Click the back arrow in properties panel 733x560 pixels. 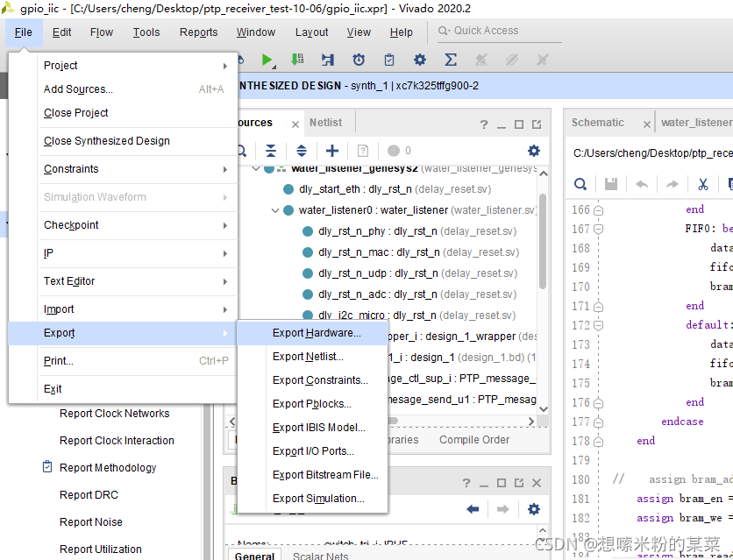473,508
